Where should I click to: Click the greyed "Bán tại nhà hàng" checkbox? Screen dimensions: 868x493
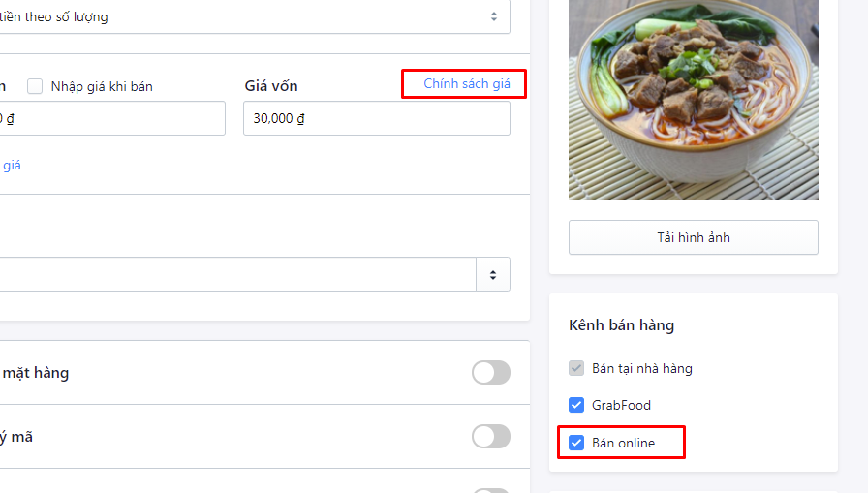pyautogui.click(x=576, y=368)
